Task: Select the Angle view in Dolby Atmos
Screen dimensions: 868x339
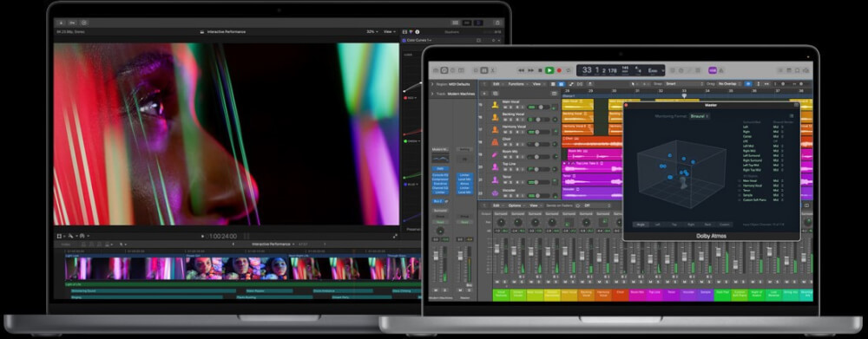Action: (641, 225)
